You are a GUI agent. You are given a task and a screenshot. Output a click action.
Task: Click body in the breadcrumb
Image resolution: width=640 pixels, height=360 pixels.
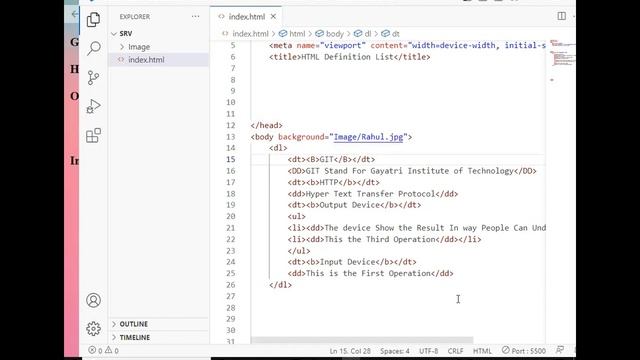335,34
